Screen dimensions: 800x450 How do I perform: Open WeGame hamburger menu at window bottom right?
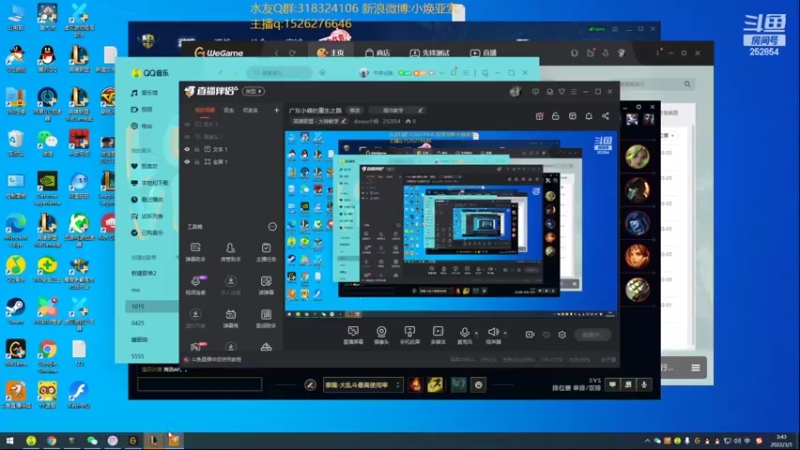[695, 368]
